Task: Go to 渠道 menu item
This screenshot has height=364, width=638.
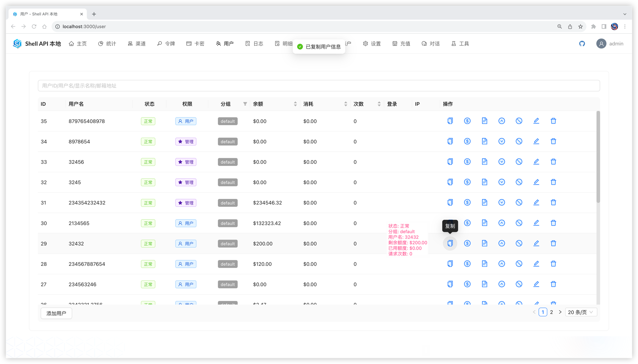Action: [x=137, y=44]
